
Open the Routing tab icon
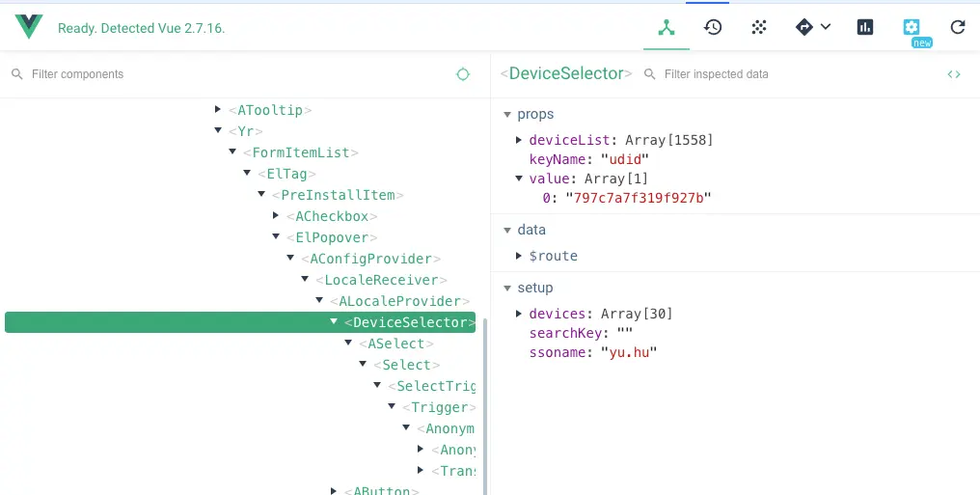(x=804, y=27)
